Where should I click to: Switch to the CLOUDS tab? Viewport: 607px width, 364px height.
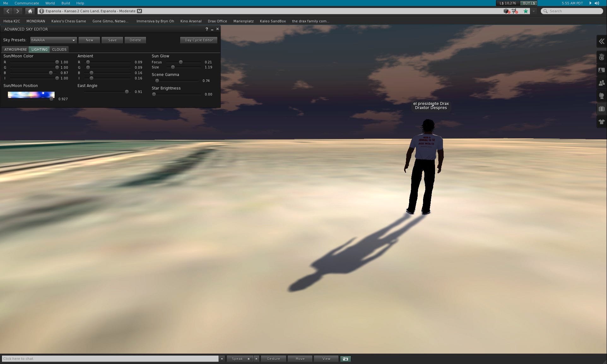pyautogui.click(x=59, y=49)
